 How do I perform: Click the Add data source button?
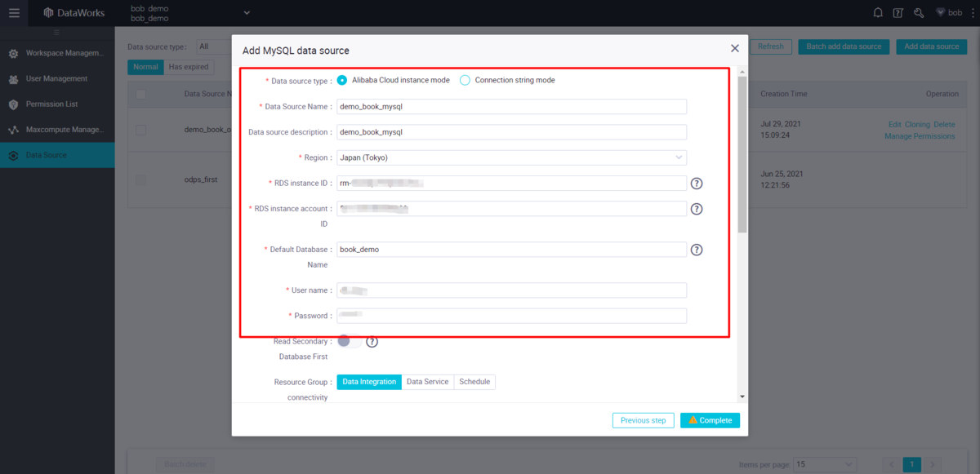tap(932, 47)
